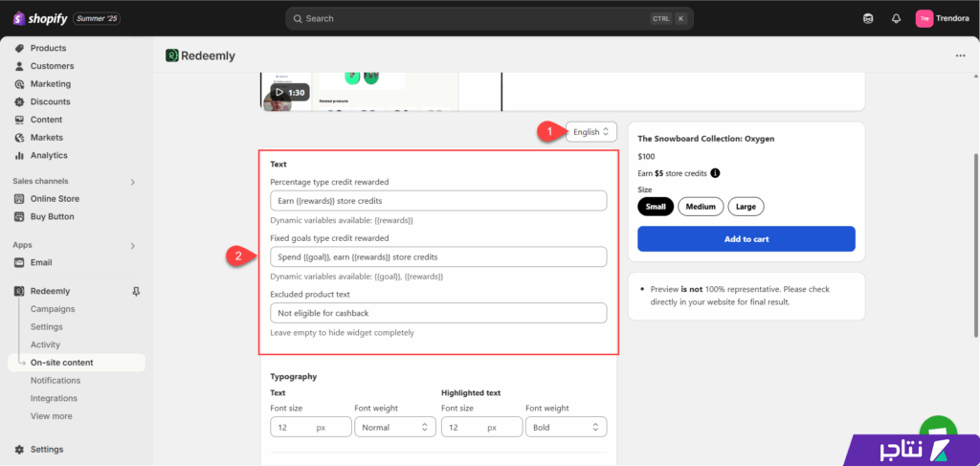Image resolution: width=980 pixels, height=466 pixels.
Task: Open Integrations under Redeemly
Action: 54,398
